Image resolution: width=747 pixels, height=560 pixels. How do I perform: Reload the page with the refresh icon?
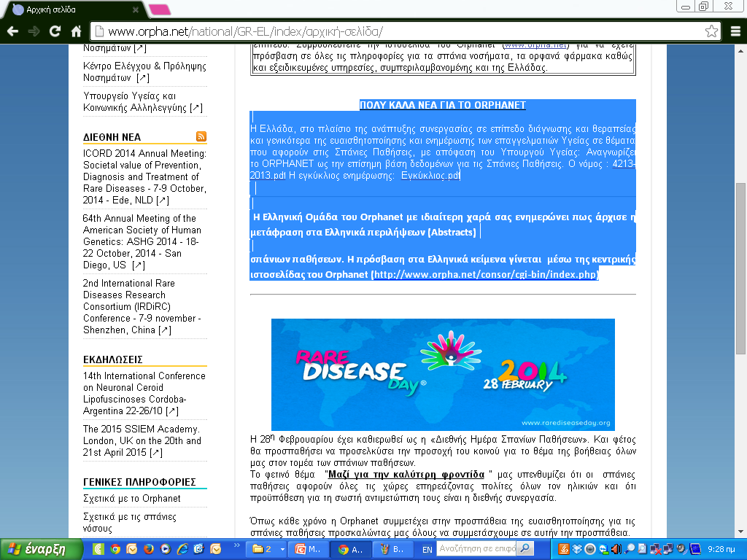pyautogui.click(x=55, y=31)
